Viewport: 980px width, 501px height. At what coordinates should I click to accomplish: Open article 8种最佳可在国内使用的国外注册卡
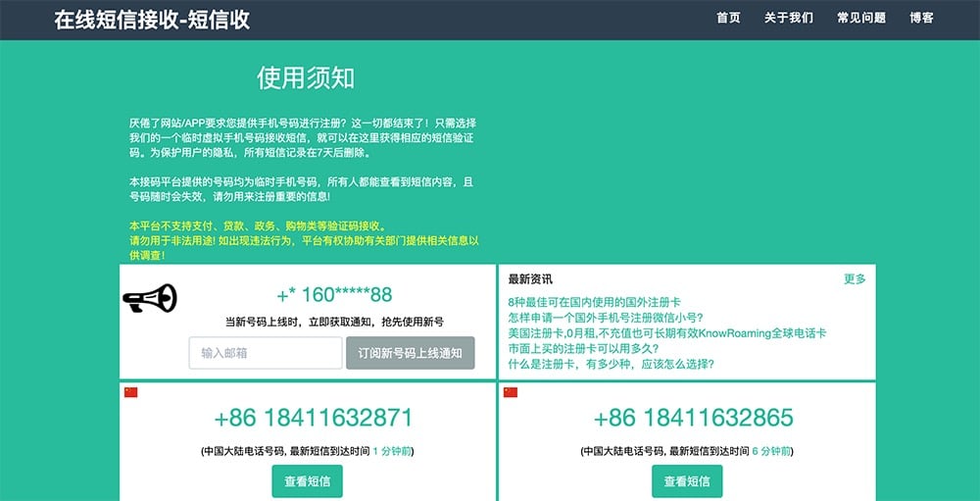pyautogui.click(x=594, y=302)
